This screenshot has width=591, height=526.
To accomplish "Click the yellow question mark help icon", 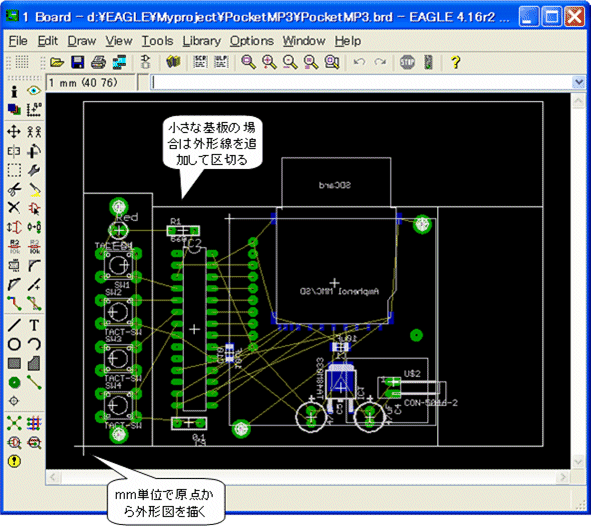I will (x=455, y=62).
